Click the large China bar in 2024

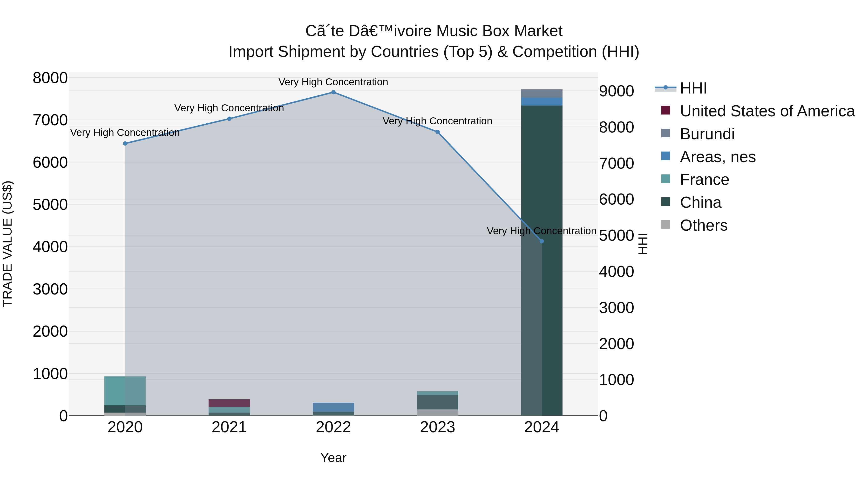tap(542, 260)
